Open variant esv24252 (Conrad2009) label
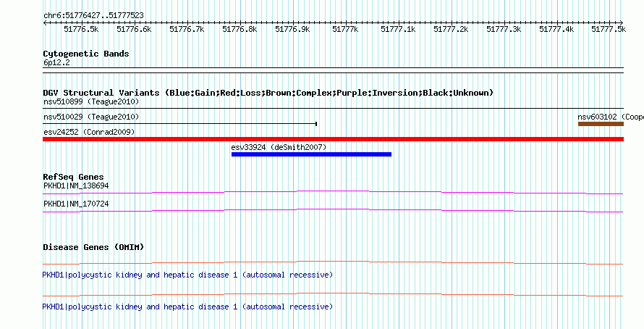 pyautogui.click(x=89, y=132)
